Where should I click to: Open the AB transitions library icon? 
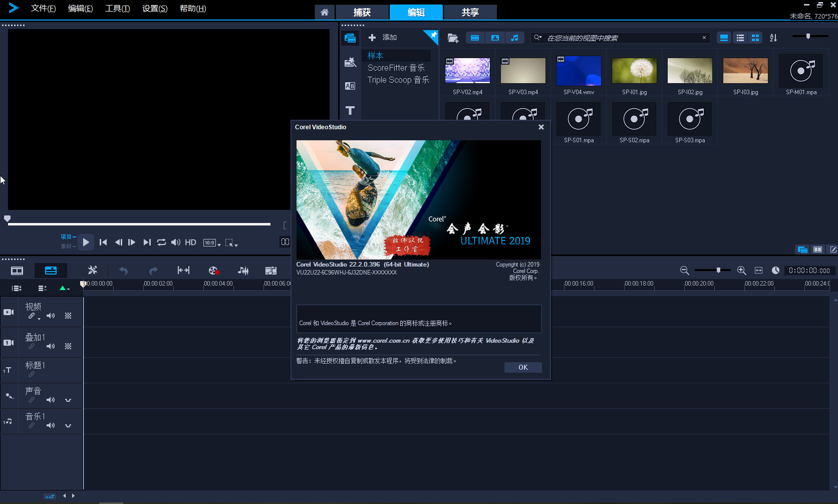point(350,86)
